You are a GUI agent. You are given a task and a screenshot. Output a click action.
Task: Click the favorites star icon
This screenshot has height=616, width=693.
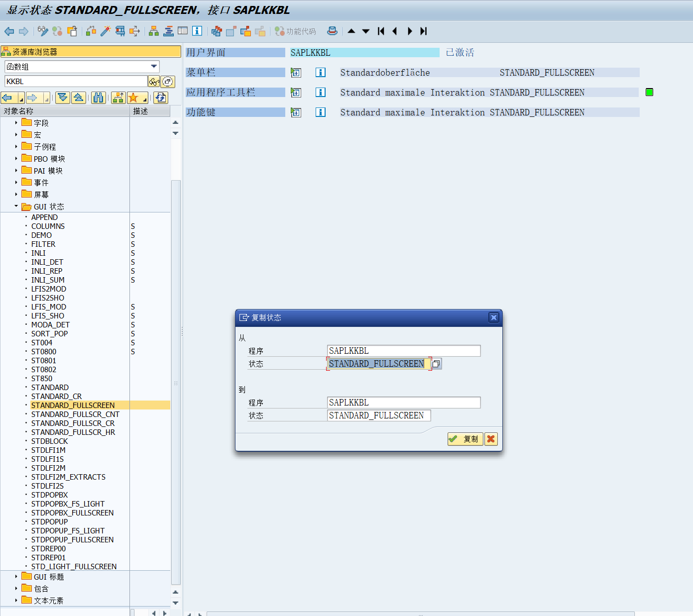[133, 98]
